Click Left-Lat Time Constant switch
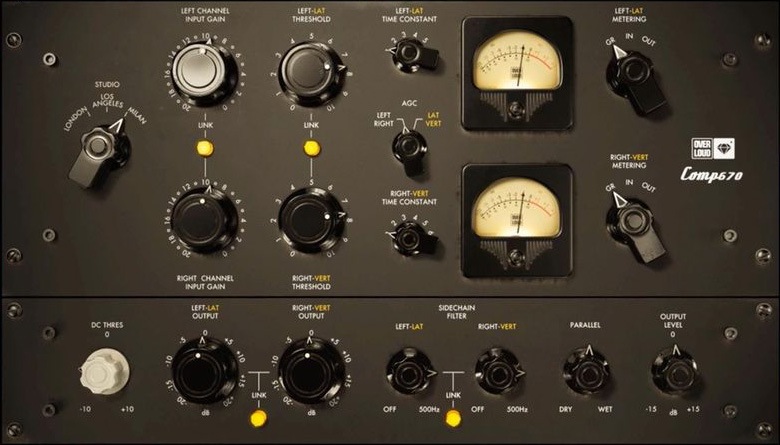The width and height of the screenshot is (780, 445). (x=414, y=55)
